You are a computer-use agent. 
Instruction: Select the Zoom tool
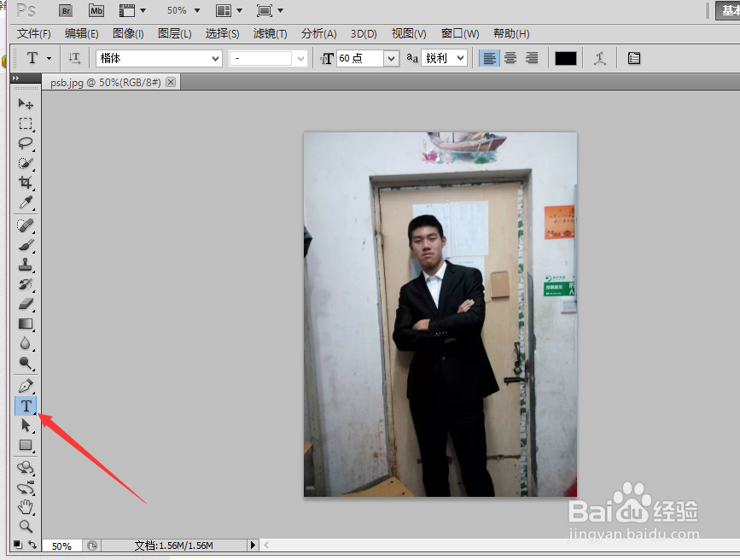(26, 526)
